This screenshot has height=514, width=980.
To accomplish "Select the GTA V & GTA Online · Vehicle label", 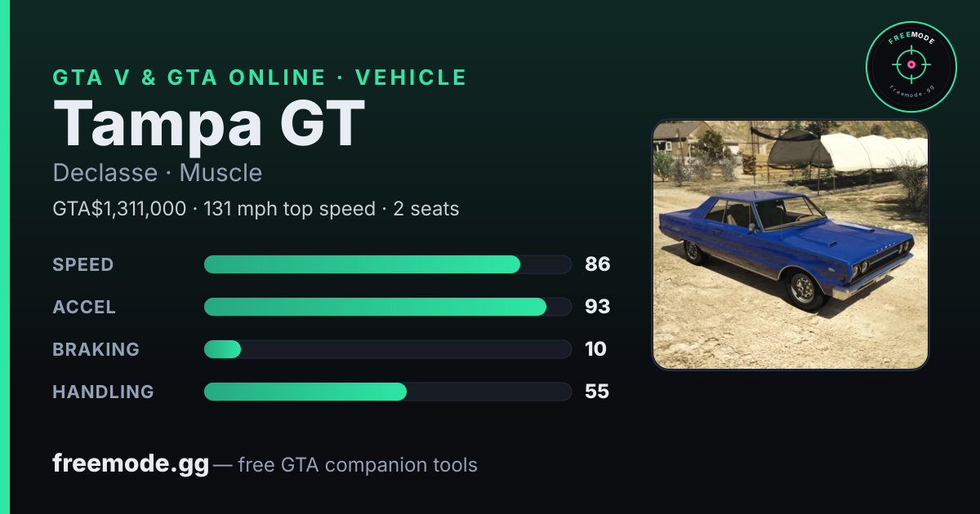I will (x=260, y=78).
